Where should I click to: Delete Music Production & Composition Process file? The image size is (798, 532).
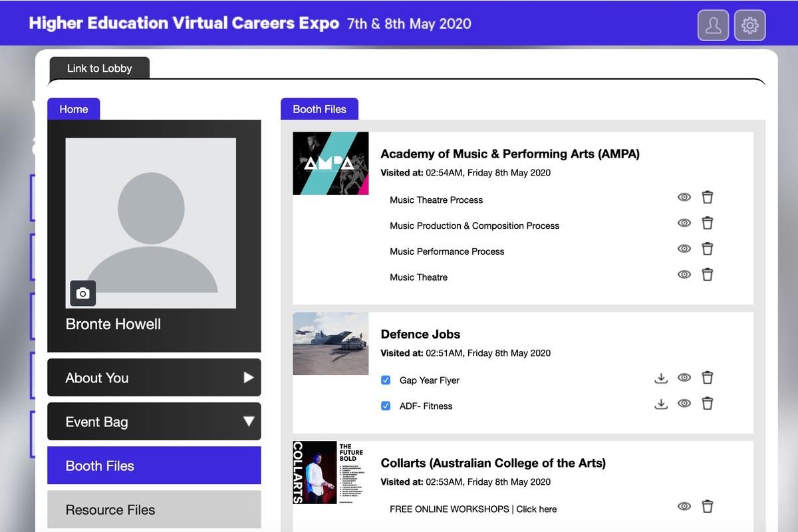[x=708, y=223]
